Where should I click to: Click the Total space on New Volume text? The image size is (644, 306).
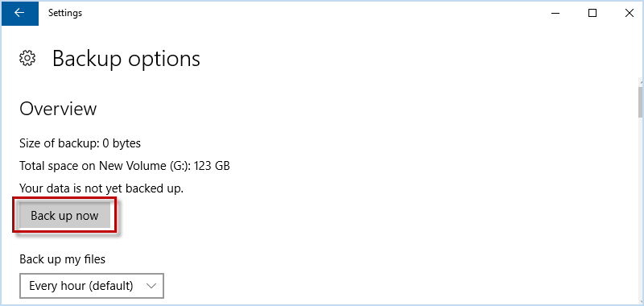tap(105, 166)
